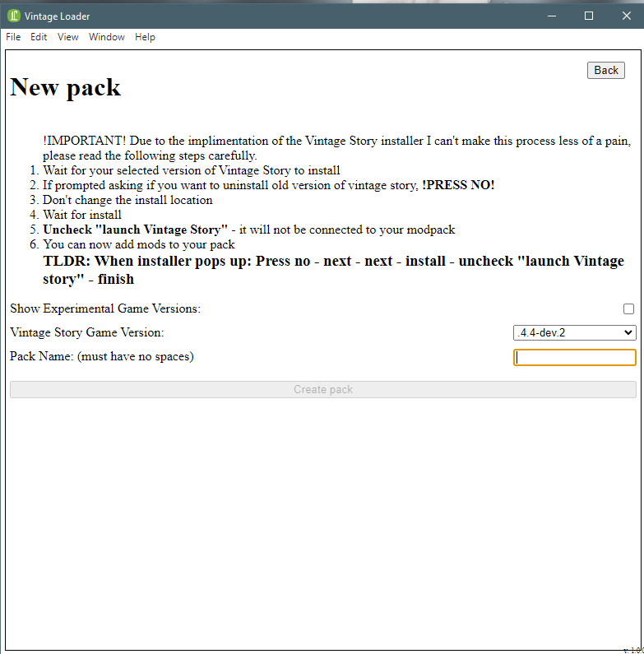
Task: Enable Show Experimental Game Versions checkbox
Action: 628,308
